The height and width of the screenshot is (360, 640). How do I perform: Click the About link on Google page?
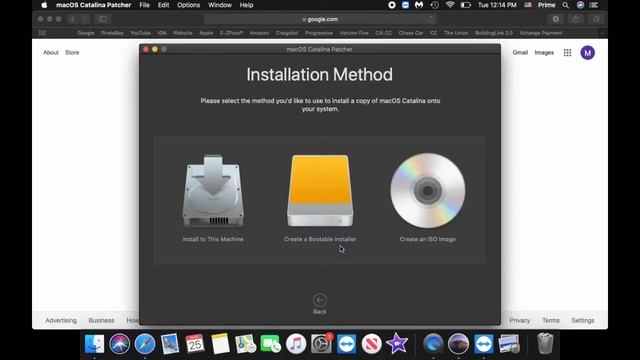[51, 52]
